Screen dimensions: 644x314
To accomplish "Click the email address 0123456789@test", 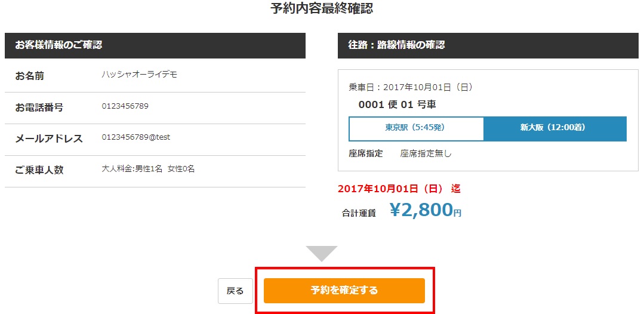I will coord(136,137).
